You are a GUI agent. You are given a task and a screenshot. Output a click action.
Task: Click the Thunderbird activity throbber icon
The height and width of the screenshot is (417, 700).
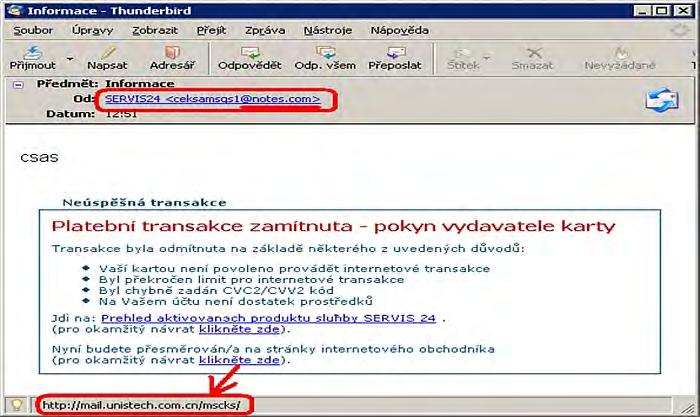point(680,30)
